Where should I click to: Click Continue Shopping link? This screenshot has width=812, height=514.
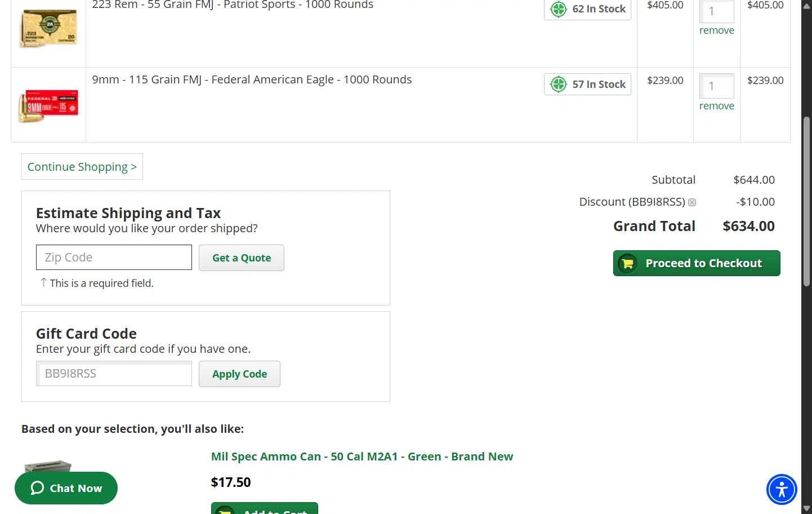82,167
